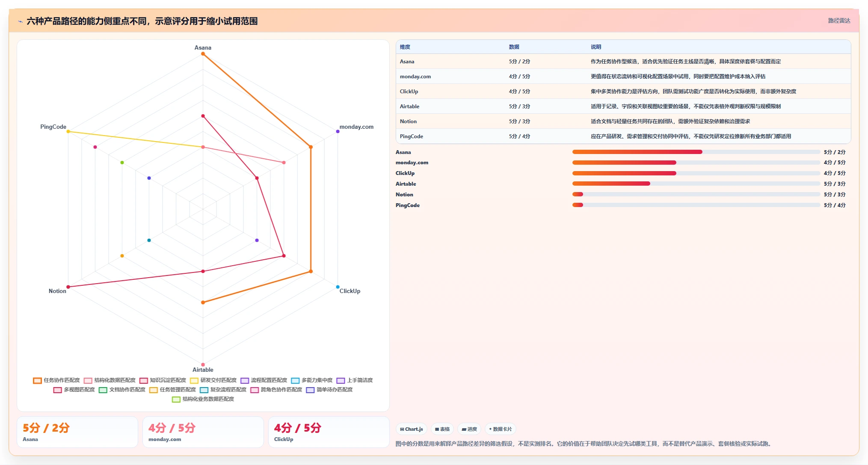Click the pink data point at Airtable vertex
Image resolution: width=868 pixels, height=465 pixels.
(x=203, y=365)
